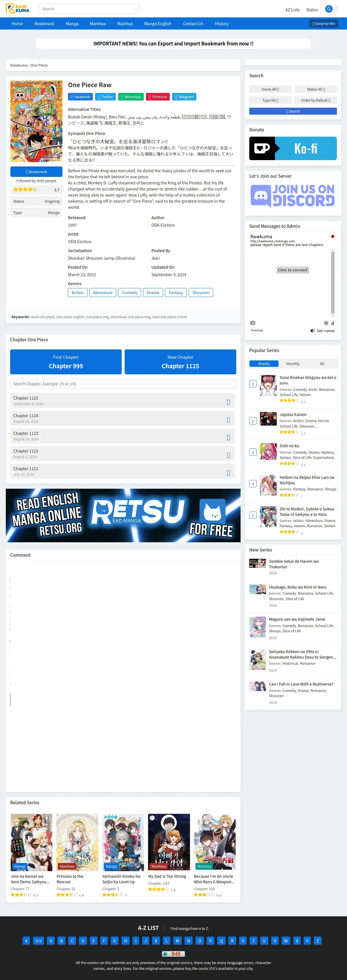Click the header search field
Screen dimensions: 347x980
pyautogui.click(x=88, y=9)
